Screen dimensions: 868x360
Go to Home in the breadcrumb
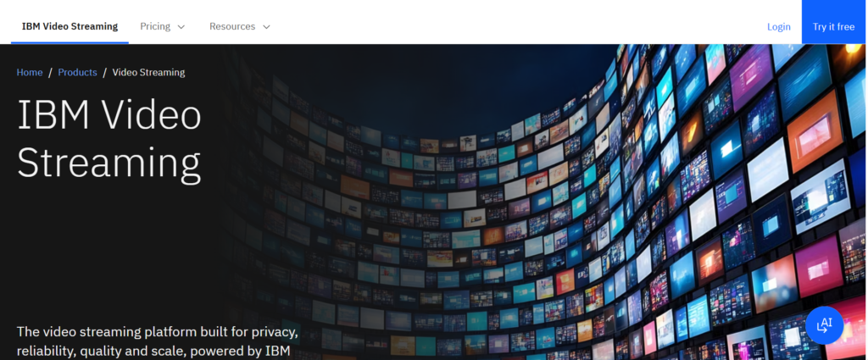pyautogui.click(x=30, y=72)
